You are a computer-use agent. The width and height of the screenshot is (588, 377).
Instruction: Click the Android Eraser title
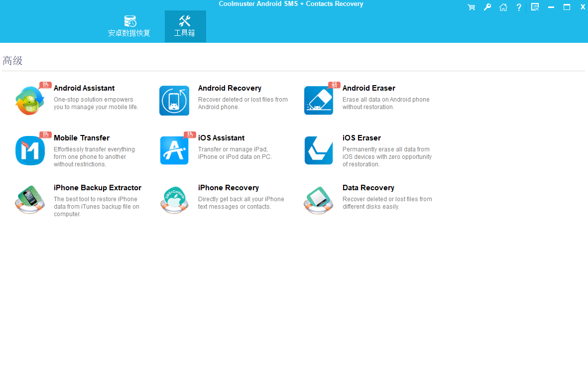click(368, 88)
